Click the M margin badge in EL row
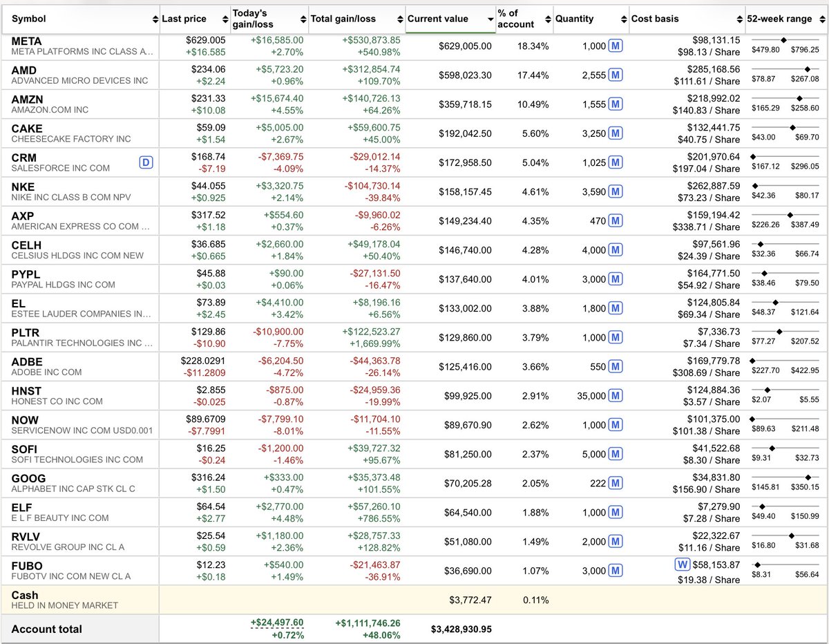Image resolution: width=829 pixels, height=644 pixels. tap(616, 309)
